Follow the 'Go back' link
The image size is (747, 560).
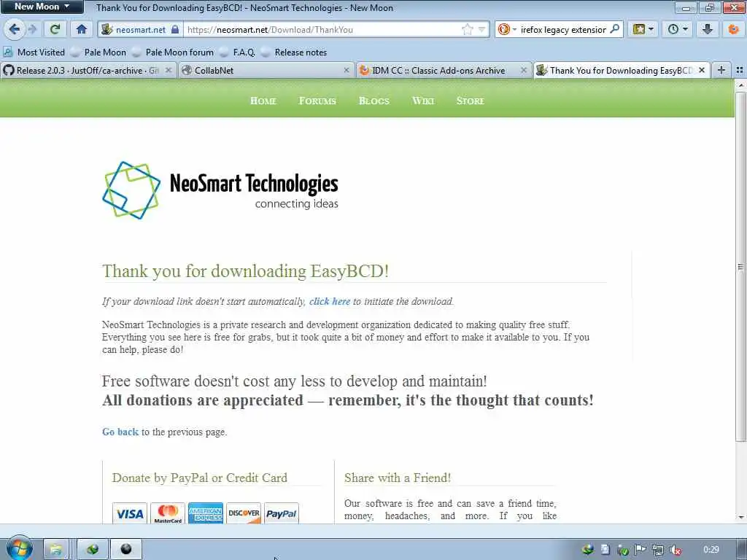[120, 432]
